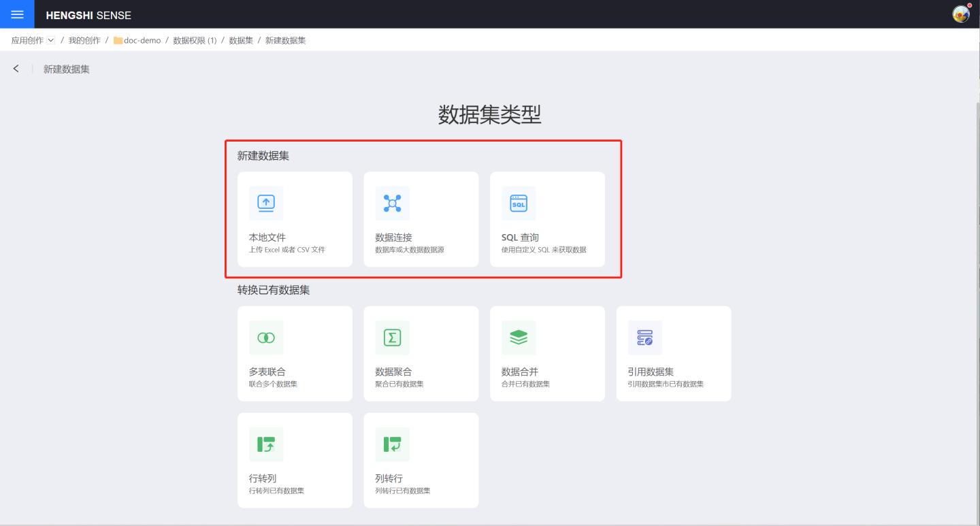
Task: Choose the 数据合并 layers icon
Action: pyautogui.click(x=519, y=338)
